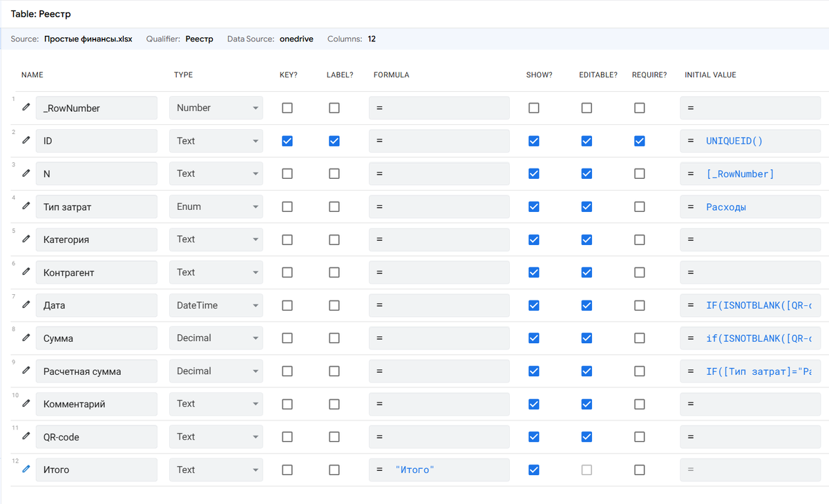Toggle SHOW checkbox for _RowNumber row

tap(534, 108)
